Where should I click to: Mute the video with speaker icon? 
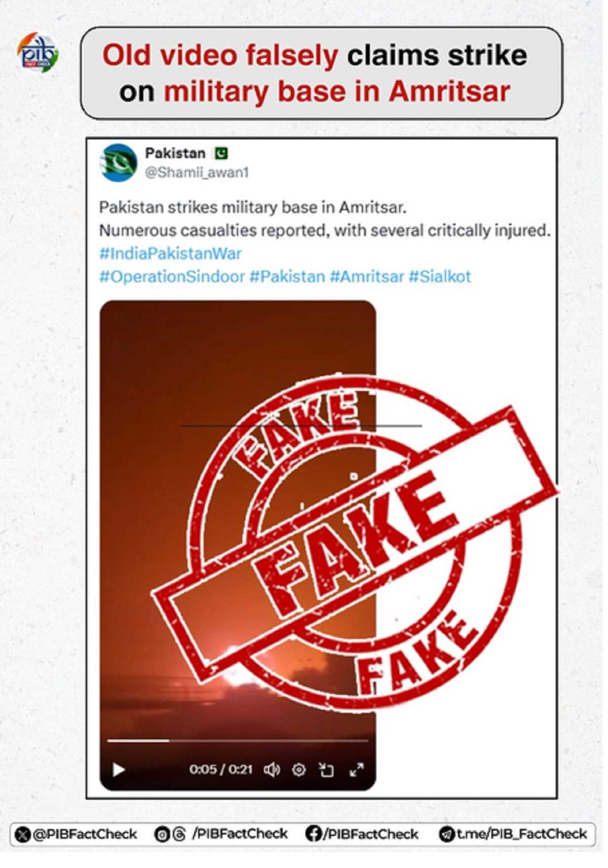pos(272,770)
